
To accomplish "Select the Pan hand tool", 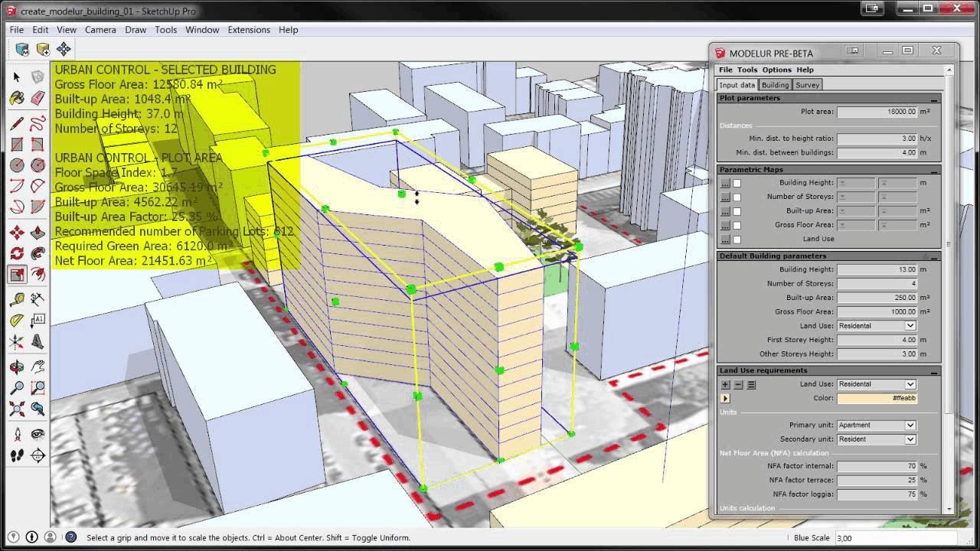I will [x=38, y=367].
